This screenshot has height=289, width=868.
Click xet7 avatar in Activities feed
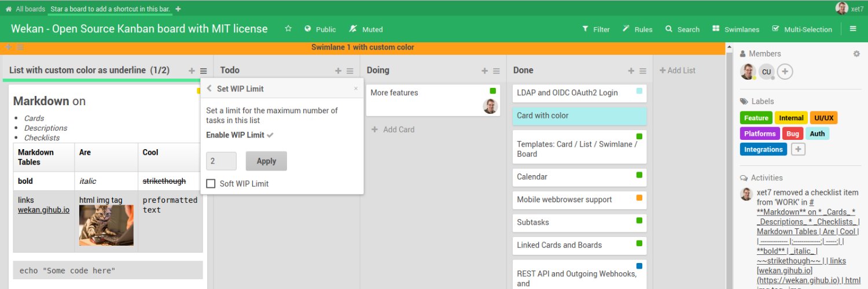click(x=746, y=194)
